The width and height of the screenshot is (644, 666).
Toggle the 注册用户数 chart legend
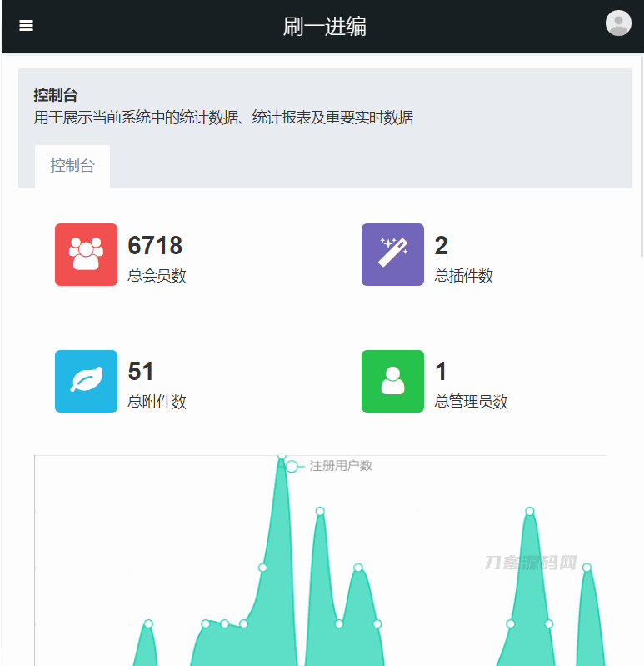click(330, 466)
